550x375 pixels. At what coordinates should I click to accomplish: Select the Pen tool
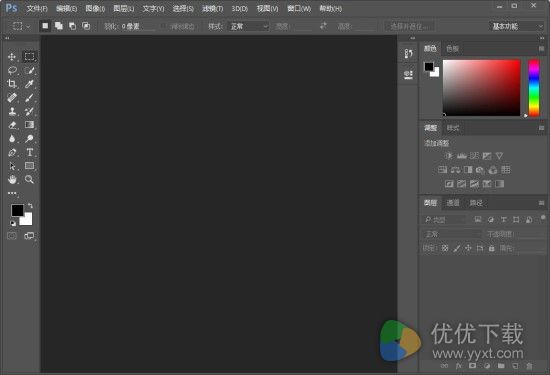click(12, 152)
